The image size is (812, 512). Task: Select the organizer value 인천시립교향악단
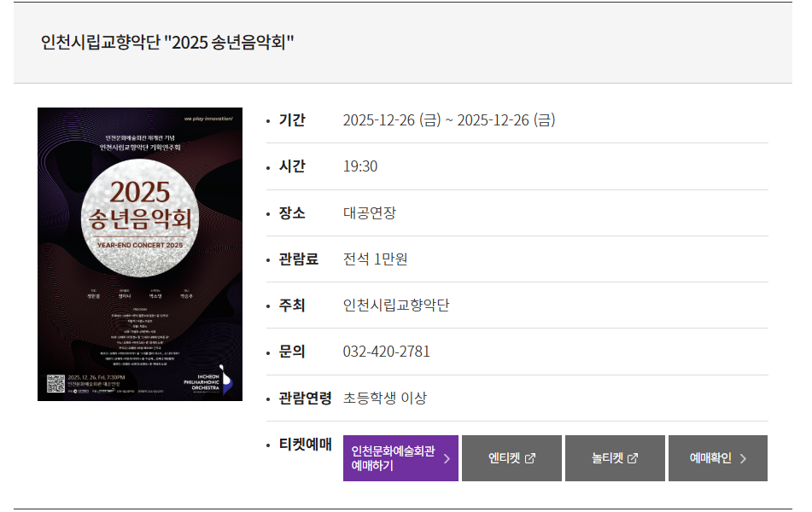point(396,305)
